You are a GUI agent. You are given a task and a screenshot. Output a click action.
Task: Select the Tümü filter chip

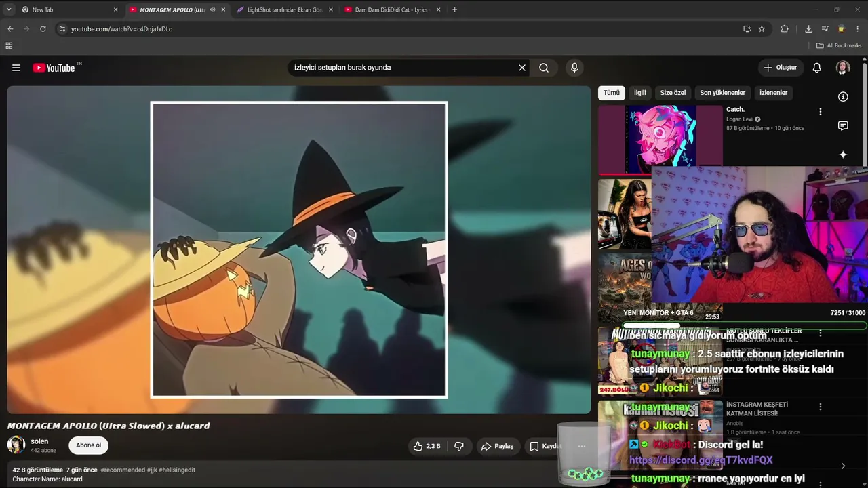coord(612,93)
